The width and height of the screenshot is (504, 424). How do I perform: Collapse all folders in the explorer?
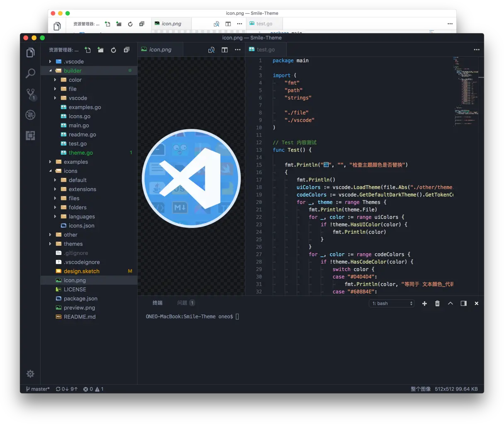tap(126, 50)
